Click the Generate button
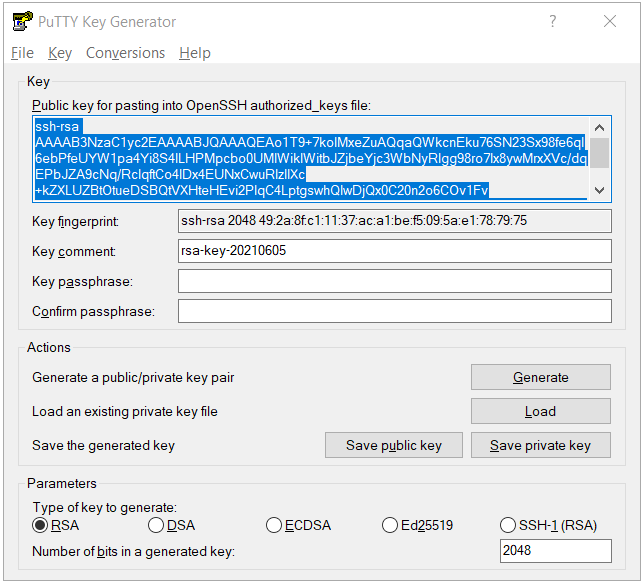643x583 pixels. 540,377
